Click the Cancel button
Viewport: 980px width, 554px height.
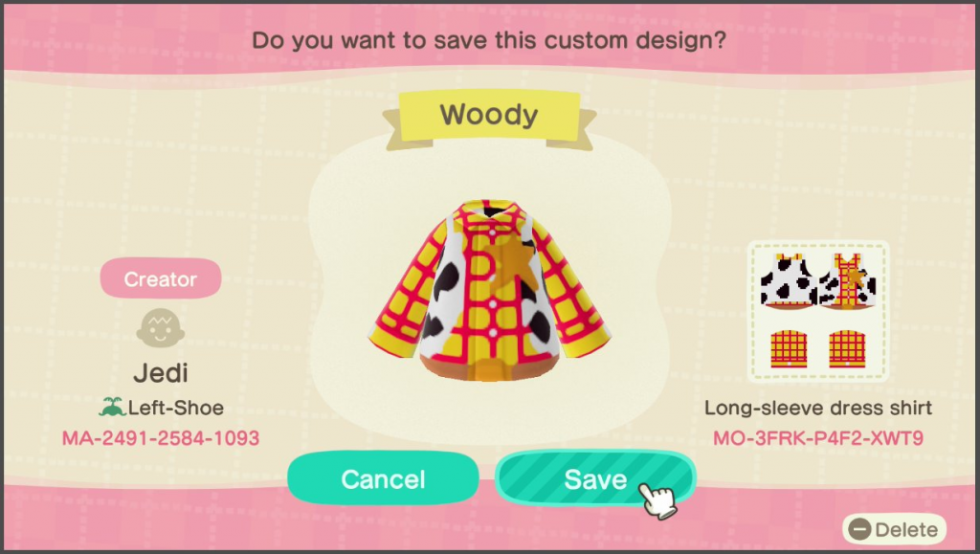(383, 478)
